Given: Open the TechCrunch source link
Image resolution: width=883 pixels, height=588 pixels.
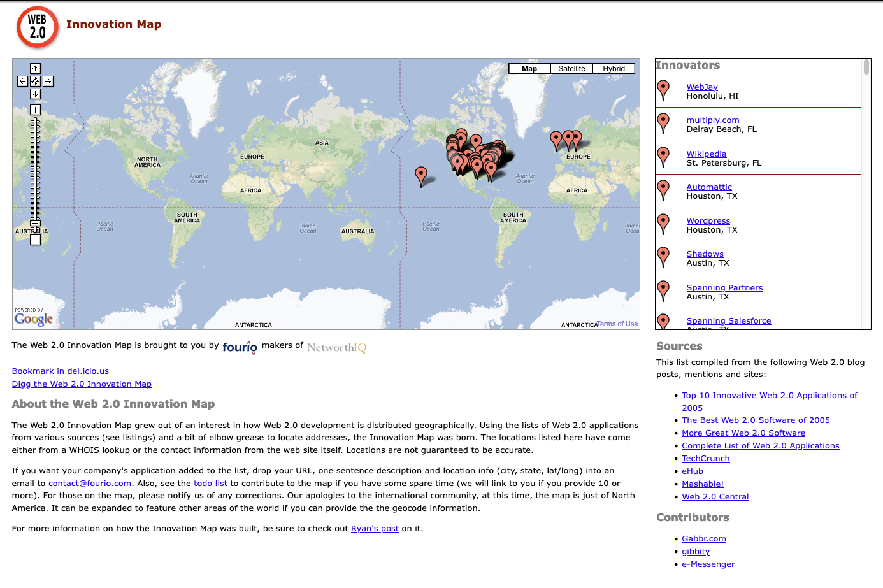Looking at the screenshot, I should tap(706, 459).
